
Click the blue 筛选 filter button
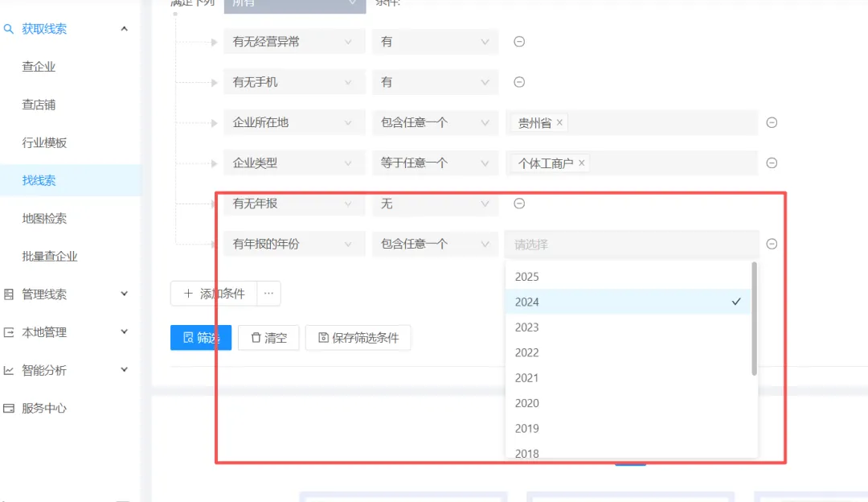pyautogui.click(x=200, y=337)
